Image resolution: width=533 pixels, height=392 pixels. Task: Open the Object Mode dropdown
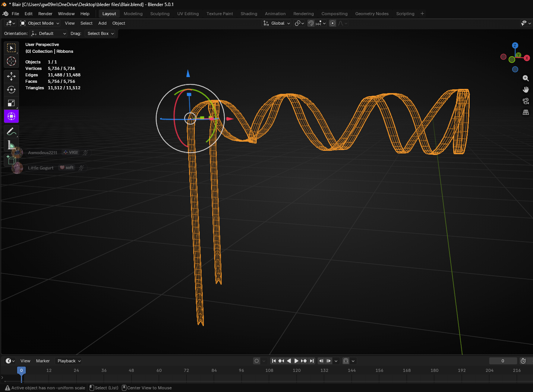pyautogui.click(x=40, y=23)
